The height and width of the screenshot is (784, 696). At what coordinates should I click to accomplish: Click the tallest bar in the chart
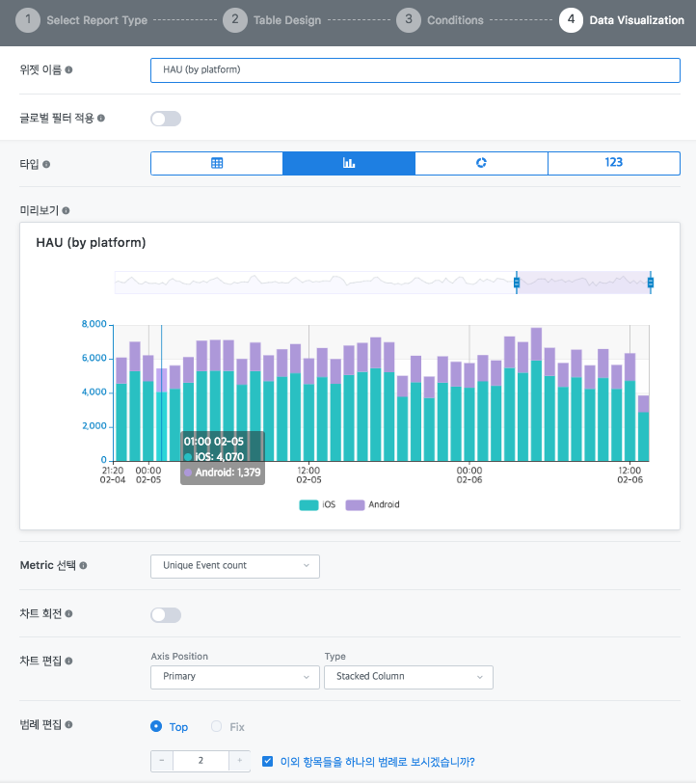[536, 394]
